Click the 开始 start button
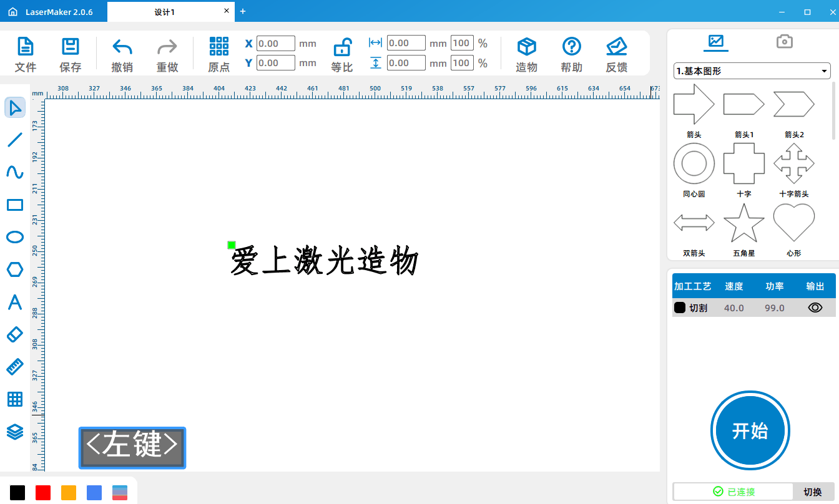This screenshot has width=839, height=504. pyautogui.click(x=750, y=430)
